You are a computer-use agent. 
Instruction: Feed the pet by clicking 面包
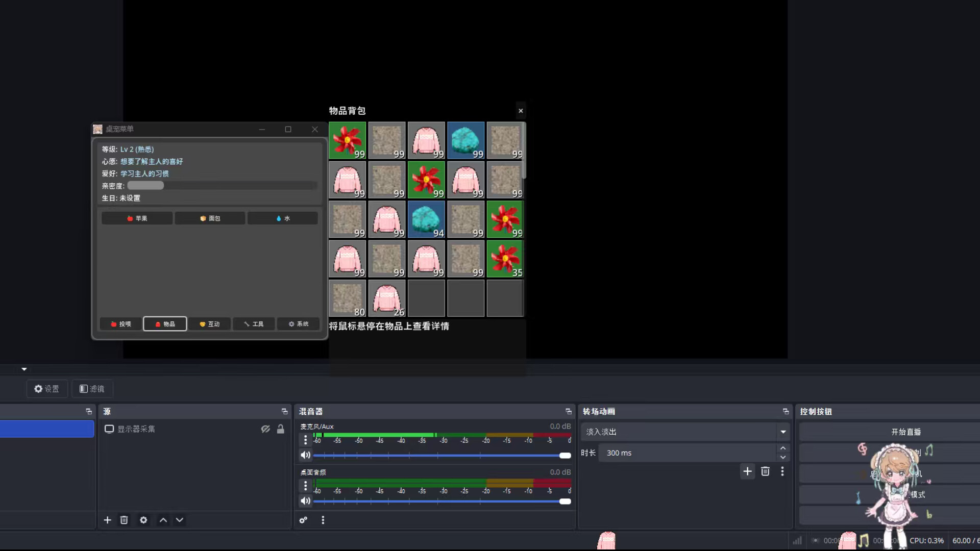click(x=210, y=218)
